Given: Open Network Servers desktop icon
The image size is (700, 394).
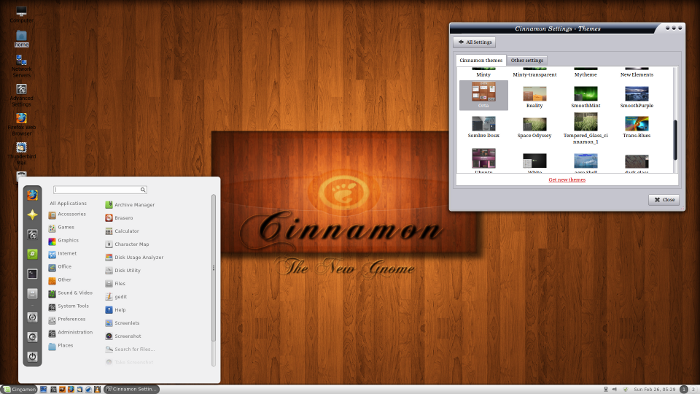Looking at the screenshot, I should pos(21,66).
